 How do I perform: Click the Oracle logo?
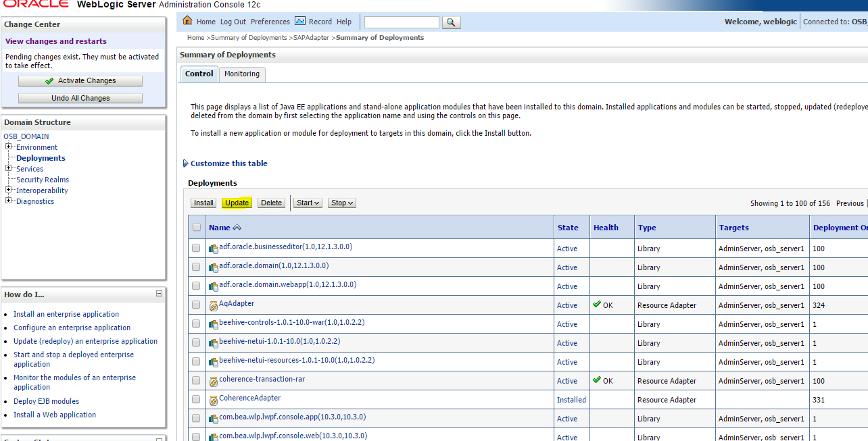click(x=34, y=4)
